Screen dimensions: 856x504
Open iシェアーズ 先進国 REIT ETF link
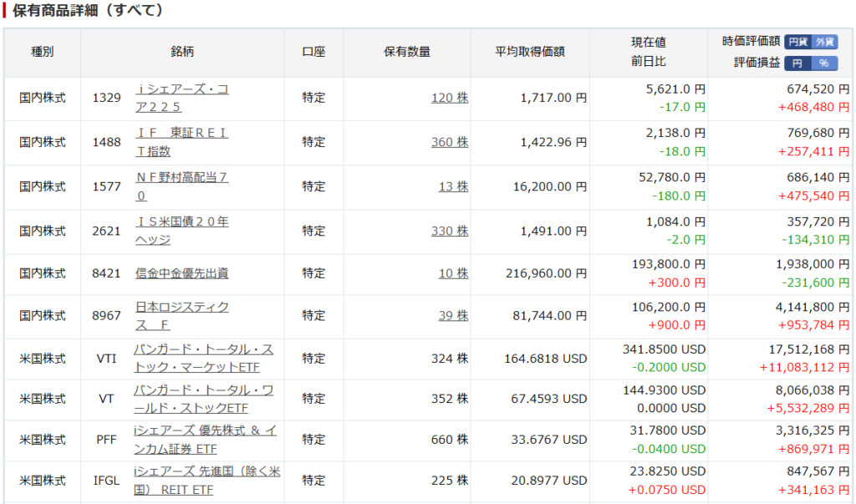(x=206, y=481)
